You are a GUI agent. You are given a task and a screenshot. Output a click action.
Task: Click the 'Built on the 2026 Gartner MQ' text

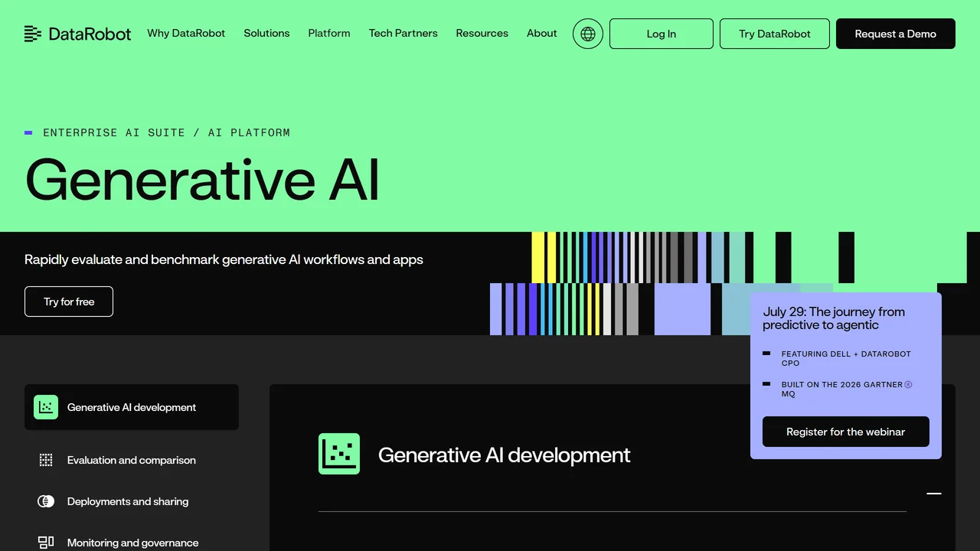click(847, 389)
